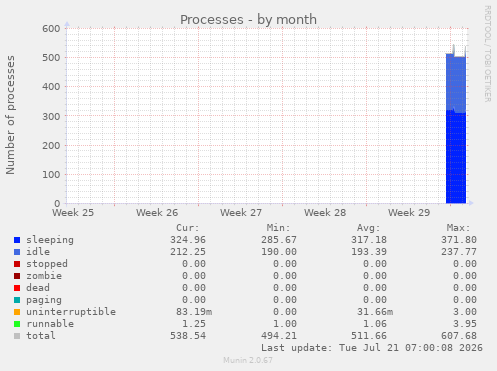The image size is (497, 371).
Task: Click the 'Cur:' column header
Action: [x=188, y=228]
